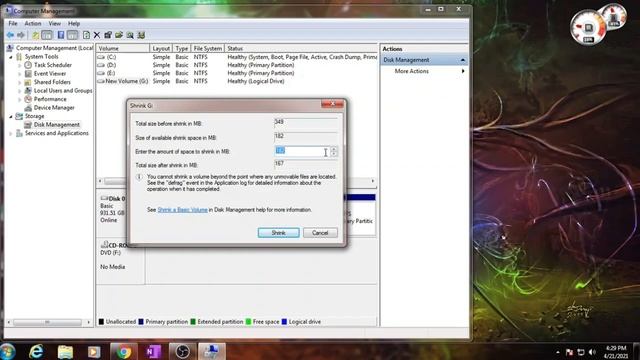Sort by the Volume column header
This screenshot has height=360, width=640.
pos(123,49)
